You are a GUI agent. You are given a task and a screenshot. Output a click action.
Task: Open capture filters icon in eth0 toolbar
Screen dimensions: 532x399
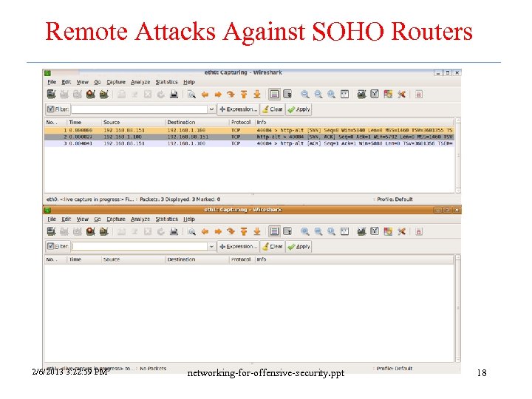(x=361, y=95)
